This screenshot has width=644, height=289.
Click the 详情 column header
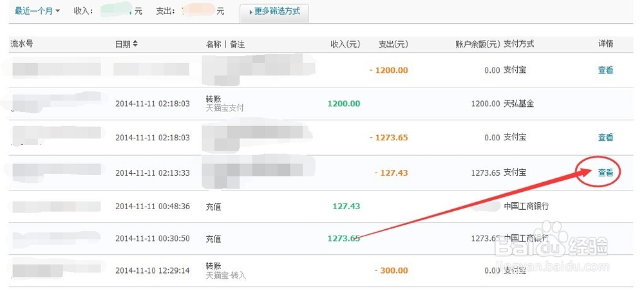point(605,44)
